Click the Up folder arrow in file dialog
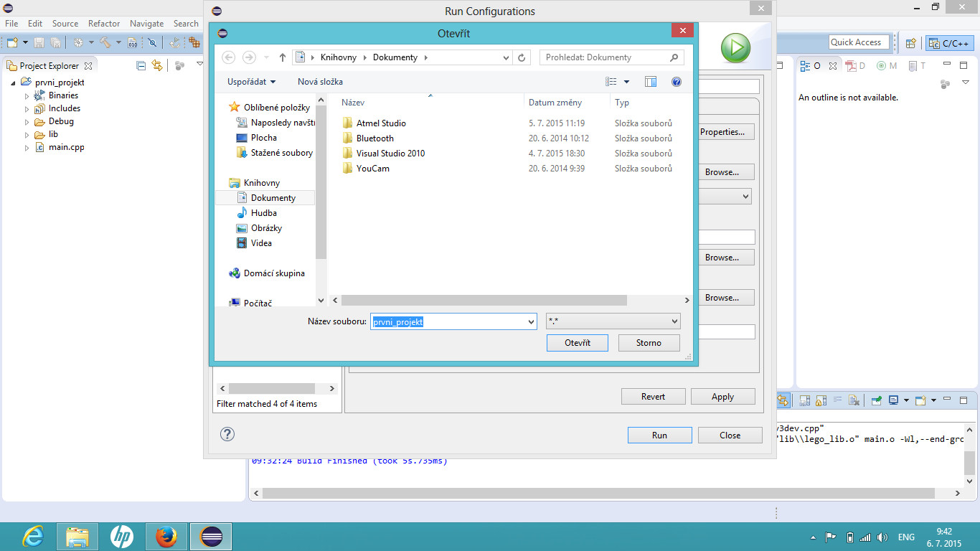 [x=283, y=57]
